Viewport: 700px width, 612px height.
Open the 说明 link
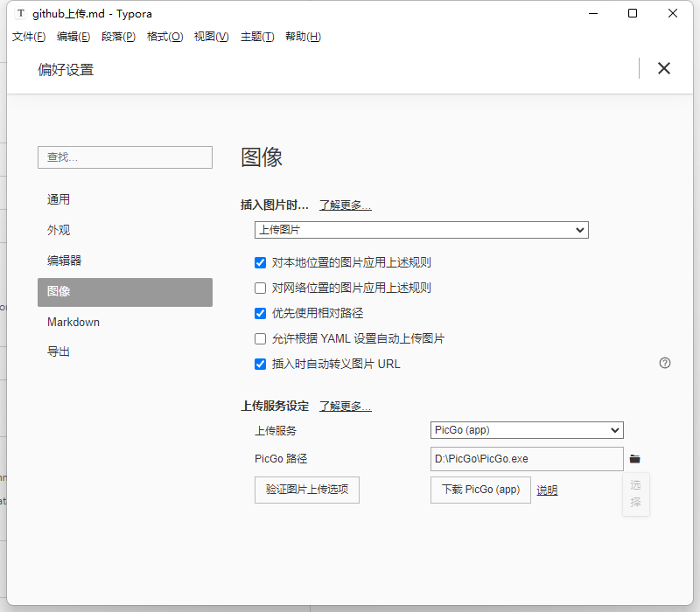(x=547, y=490)
